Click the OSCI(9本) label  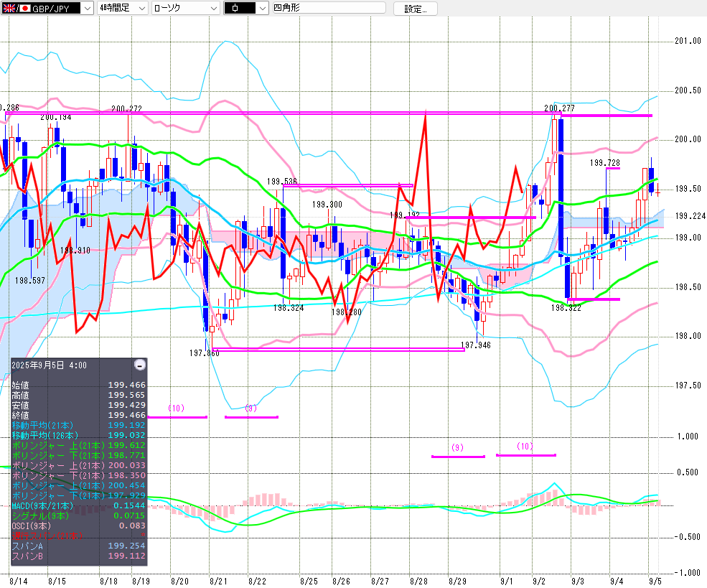(x=31, y=526)
